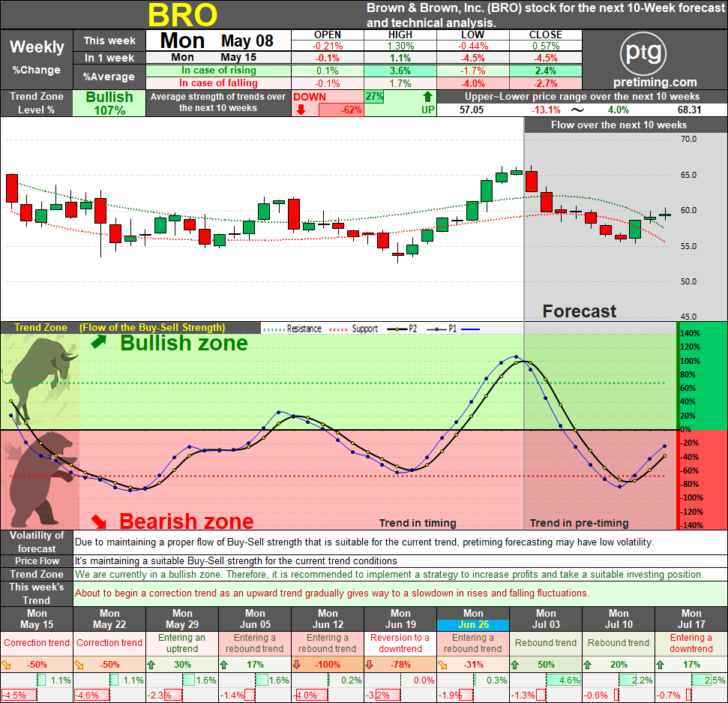Viewport: 728px width, 703px height.
Task: Click the green up arrow beside 50%
Action: tap(515, 665)
